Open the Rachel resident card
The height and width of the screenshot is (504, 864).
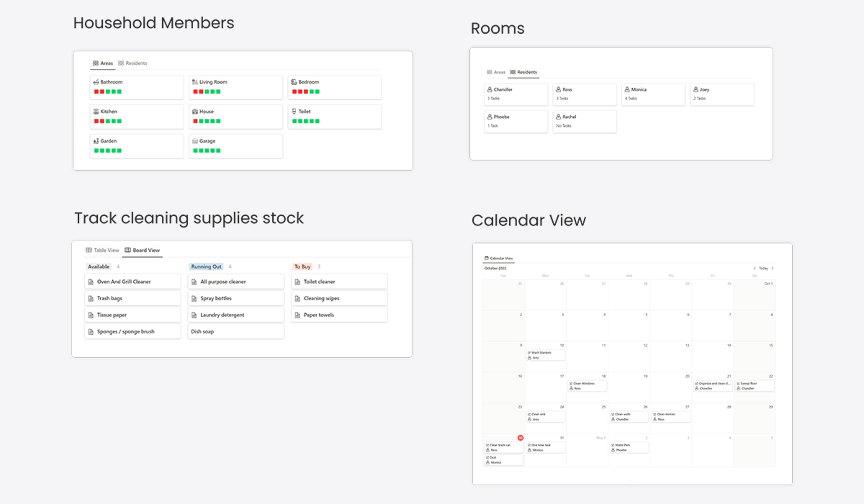pos(584,121)
